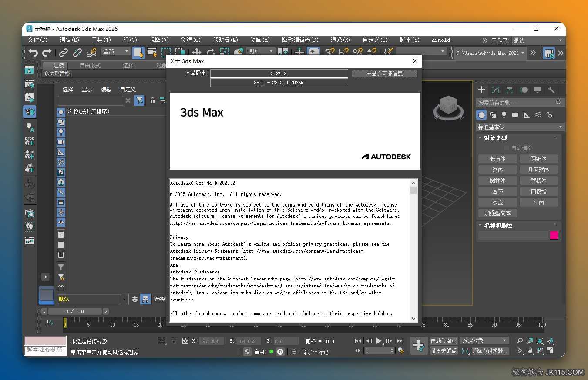Open the Hierarchy panel tab

click(510, 90)
